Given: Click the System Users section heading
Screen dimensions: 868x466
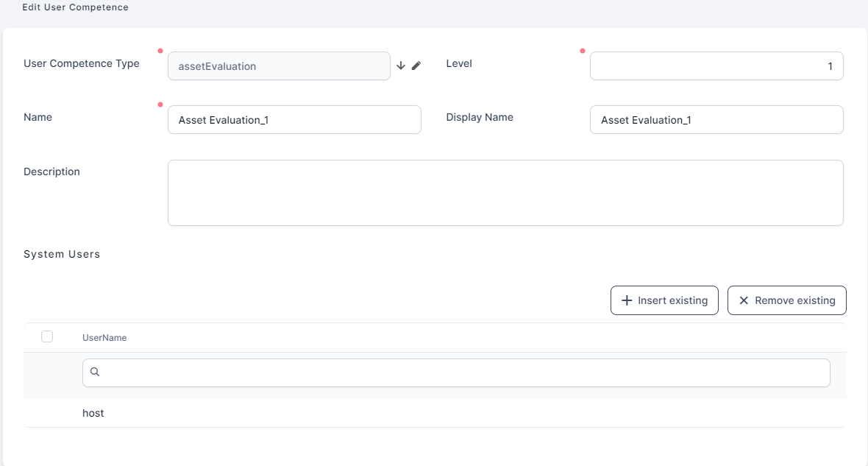Looking at the screenshot, I should 62,254.
